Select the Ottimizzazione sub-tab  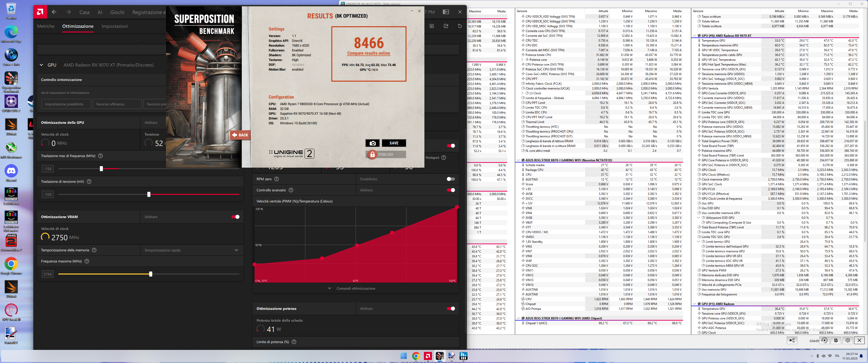coord(78,26)
